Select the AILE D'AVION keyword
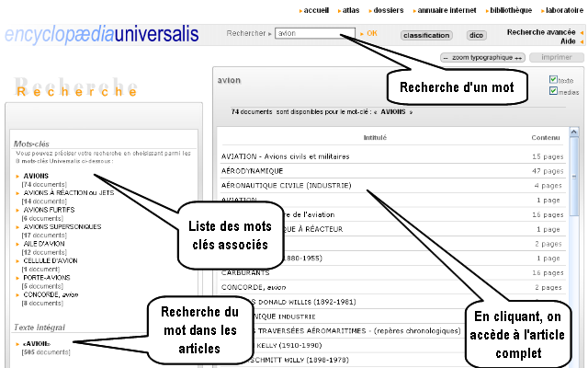Image resolution: width=588 pixels, height=368 pixels. coord(44,244)
